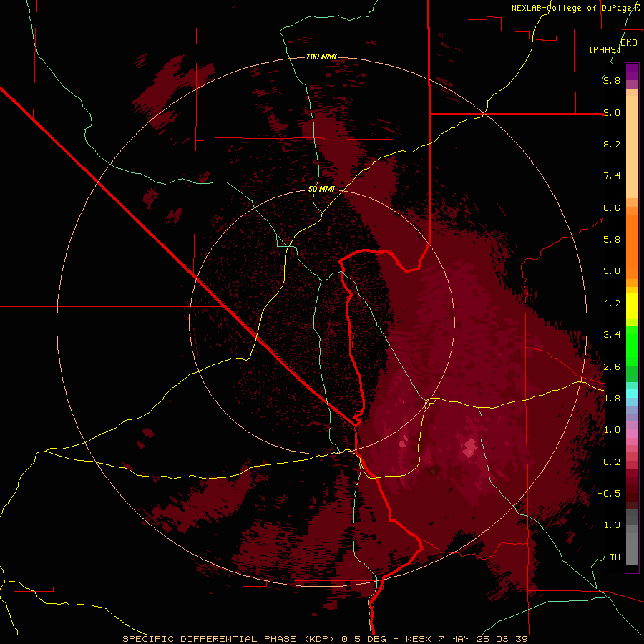Click the 3.4 value on the scale

point(612,335)
